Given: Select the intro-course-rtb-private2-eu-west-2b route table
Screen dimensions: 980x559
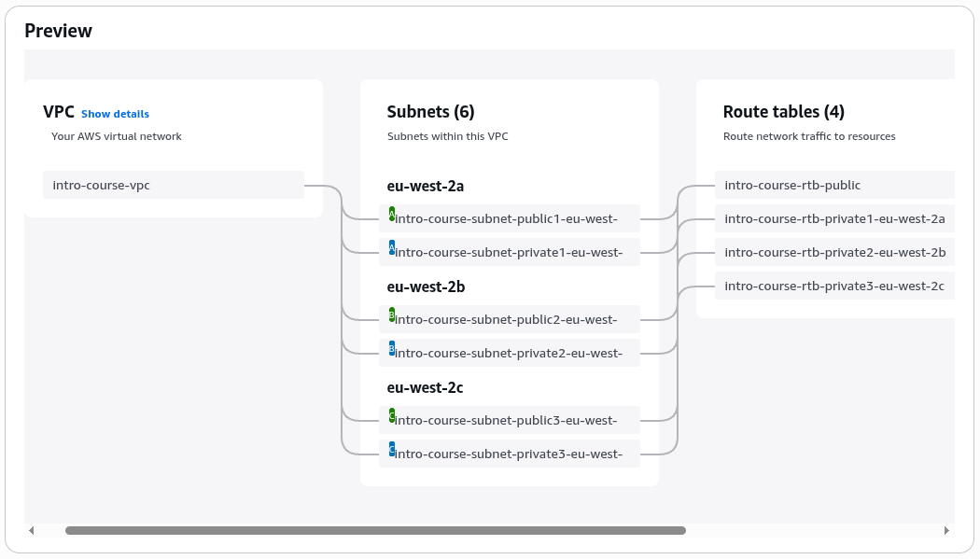Looking at the screenshot, I should click(x=833, y=252).
